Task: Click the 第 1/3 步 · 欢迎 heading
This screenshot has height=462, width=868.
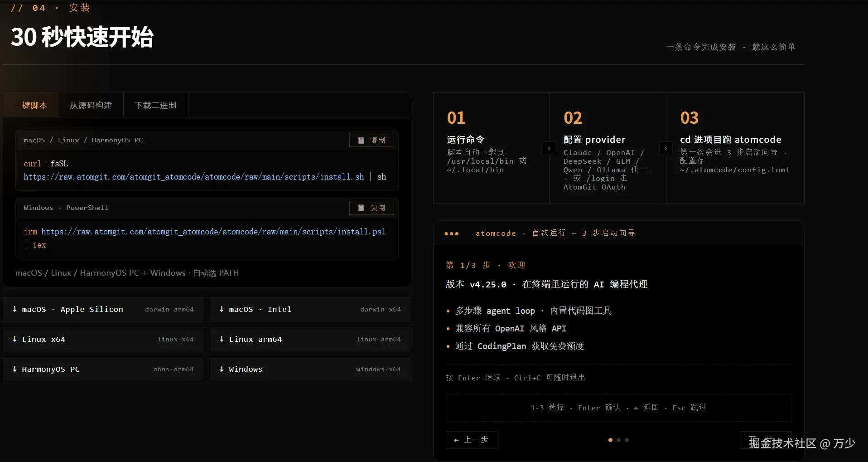Action: pos(485,265)
